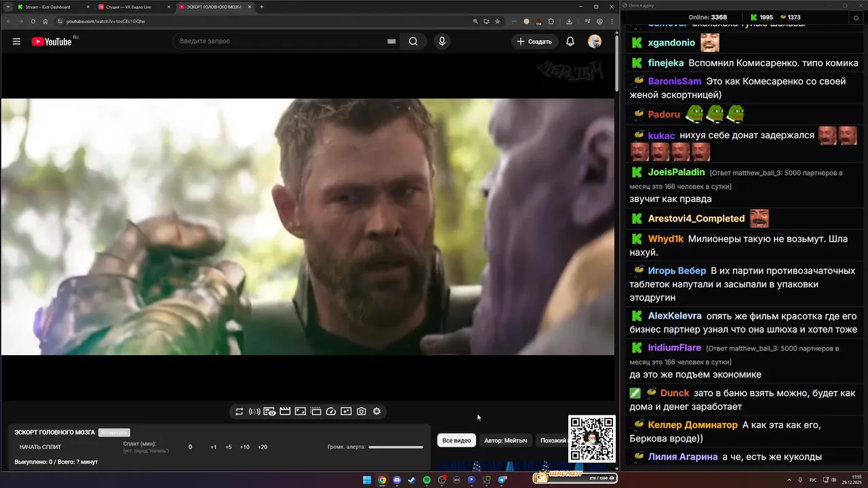The image size is (868, 488).
Task: Add +10 minutes to split
Action: [x=245, y=447]
